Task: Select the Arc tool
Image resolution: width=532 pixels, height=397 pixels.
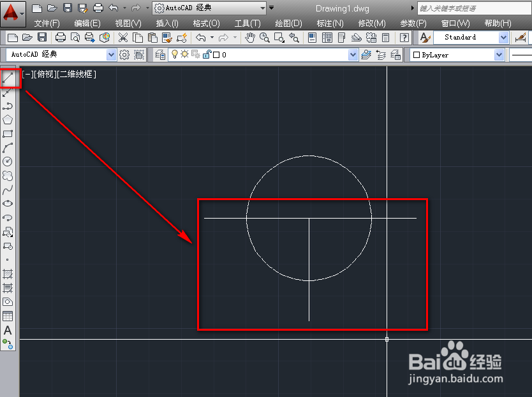Action: (x=8, y=148)
